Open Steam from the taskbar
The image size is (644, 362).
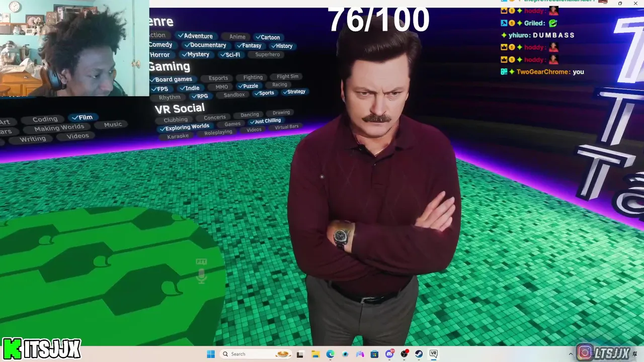[x=419, y=354]
